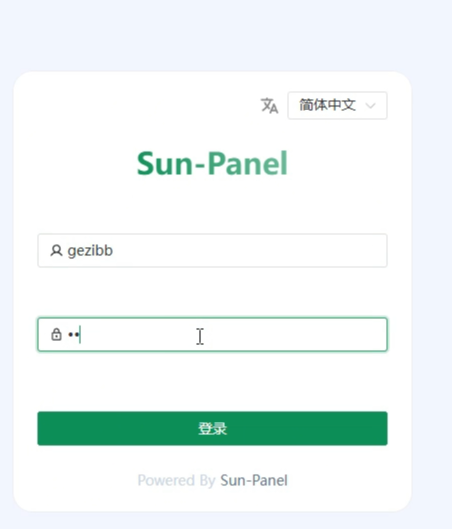Focus the username field containing gezibb
Screen dimensions: 452x529
(212, 250)
